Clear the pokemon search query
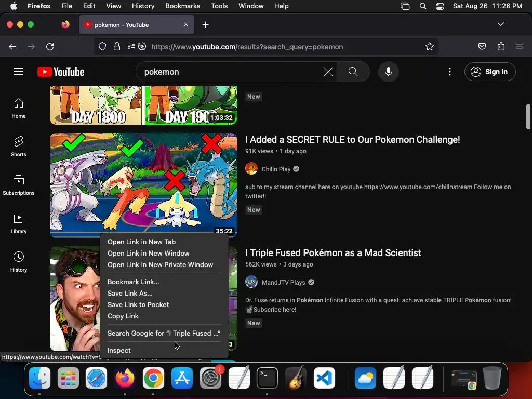This screenshot has height=399, width=532. click(x=328, y=72)
